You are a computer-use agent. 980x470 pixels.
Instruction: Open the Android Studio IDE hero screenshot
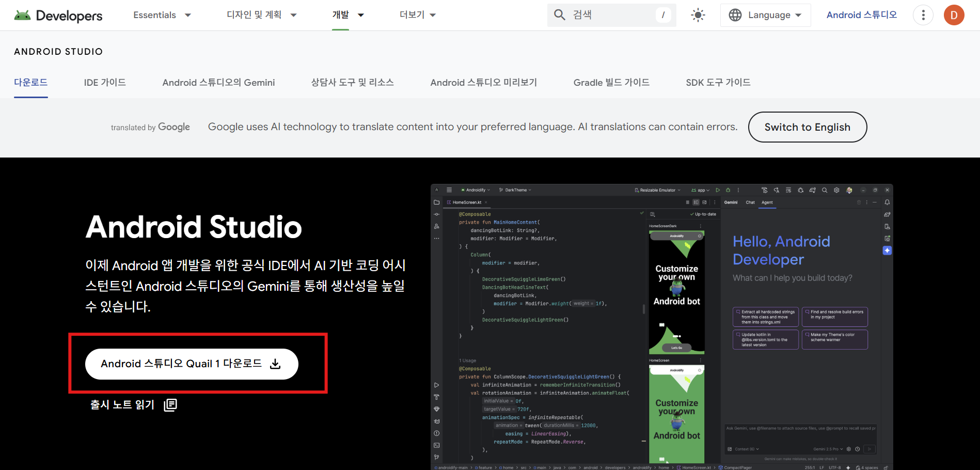(662, 327)
